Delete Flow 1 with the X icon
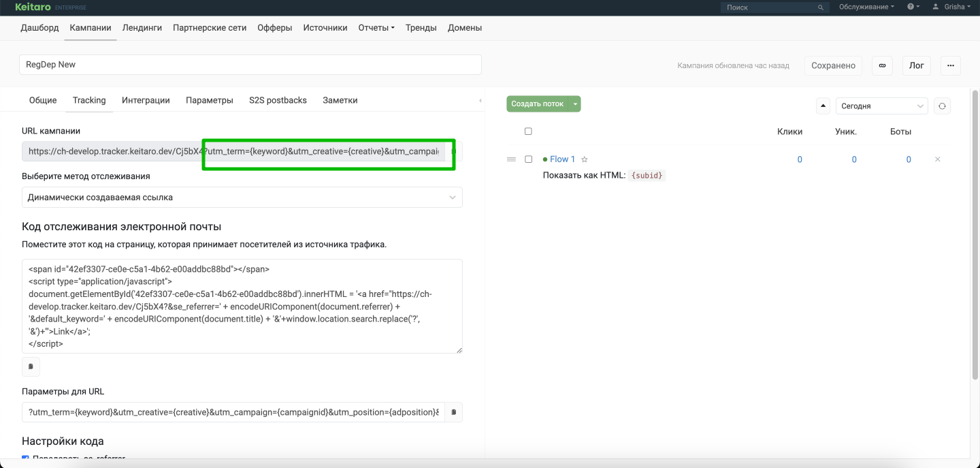The height and width of the screenshot is (468, 980). [x=938, y=159]
